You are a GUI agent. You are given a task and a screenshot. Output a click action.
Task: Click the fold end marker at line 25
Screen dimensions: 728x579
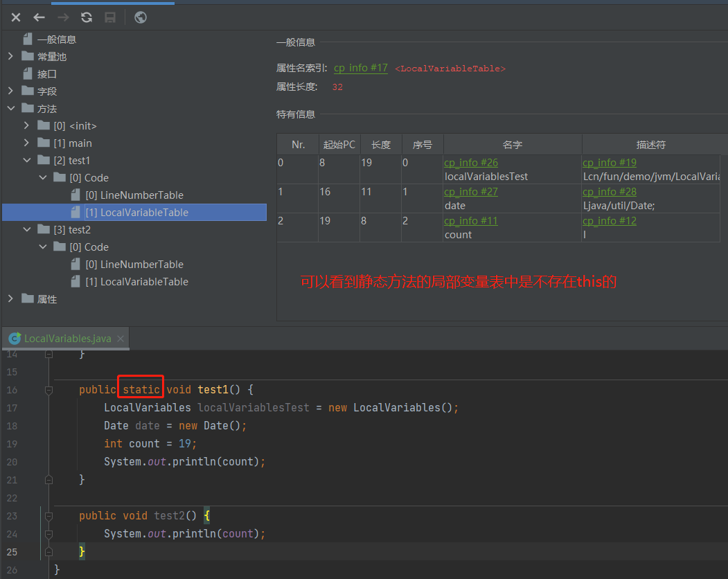48,551
